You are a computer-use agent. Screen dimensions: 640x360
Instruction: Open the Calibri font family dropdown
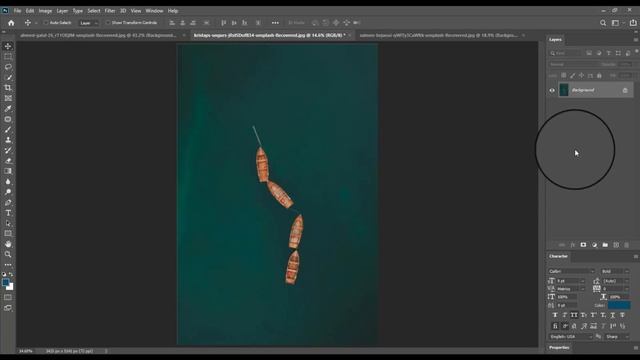tap(571, 271)
